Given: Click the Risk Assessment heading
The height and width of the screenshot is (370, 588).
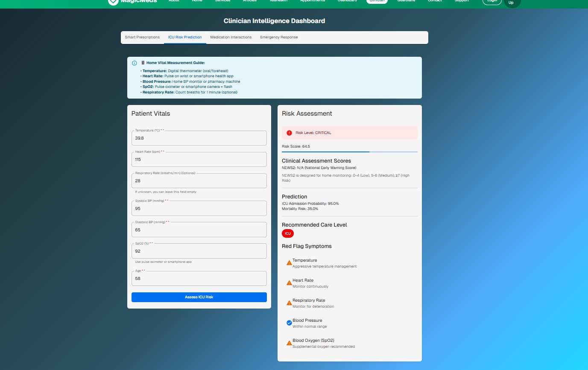Looking at the screenshot, I should [x=307, y=114].
